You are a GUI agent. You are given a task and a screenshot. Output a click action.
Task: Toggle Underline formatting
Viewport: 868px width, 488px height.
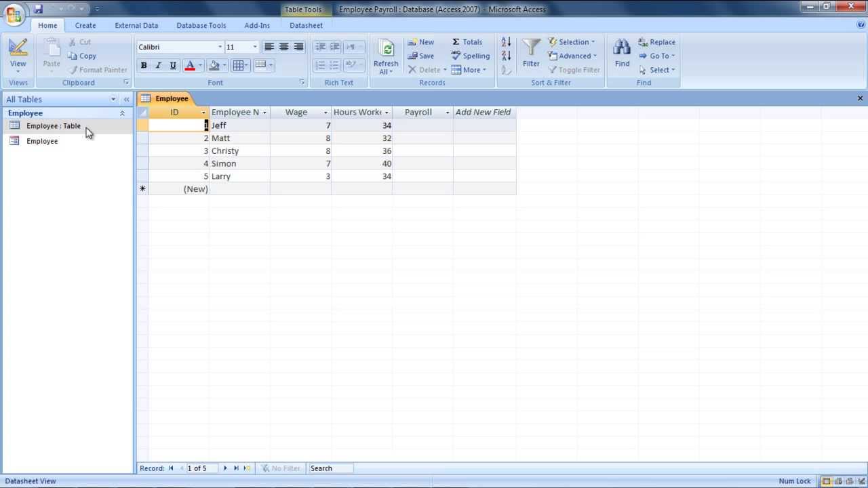pyautogui.click(x=173, y=65)
